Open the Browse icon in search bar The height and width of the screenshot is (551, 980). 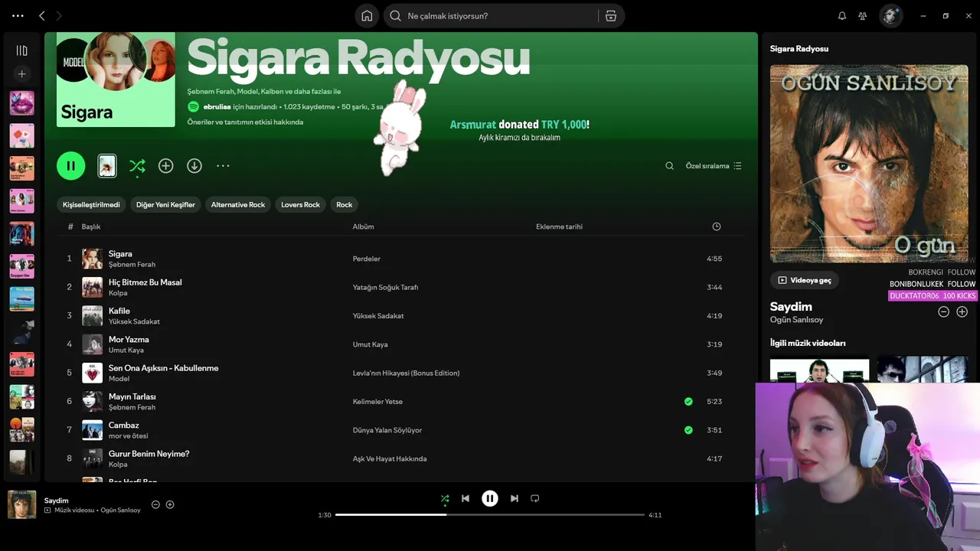click(x=611, y=16)
